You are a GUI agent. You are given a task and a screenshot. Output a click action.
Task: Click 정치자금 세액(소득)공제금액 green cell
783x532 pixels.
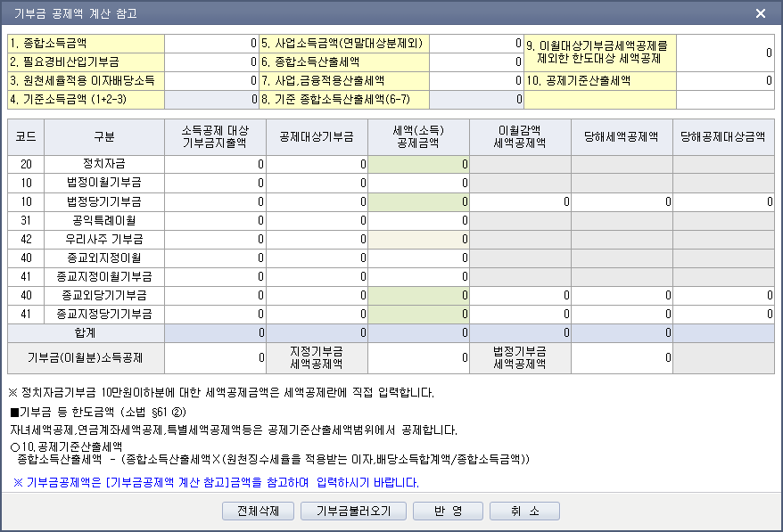tap(418, 164)
